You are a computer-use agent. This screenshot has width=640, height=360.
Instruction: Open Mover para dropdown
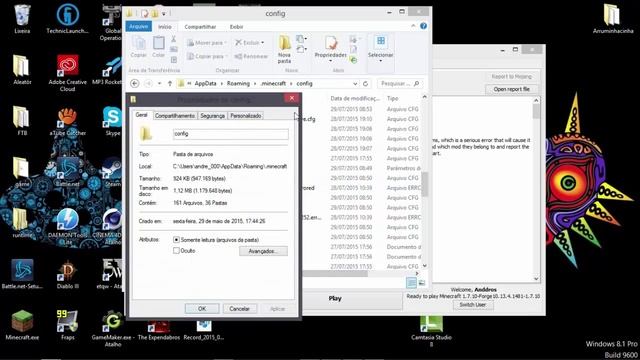click(x=207, y=42)
